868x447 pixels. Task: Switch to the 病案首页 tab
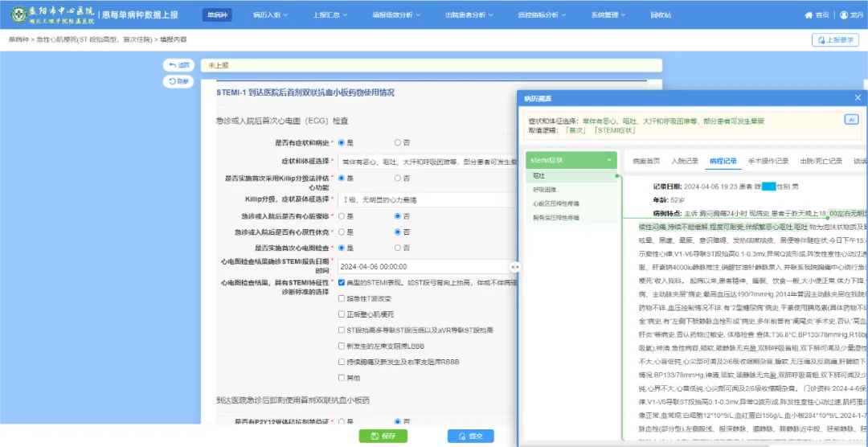tap(646, 161)
